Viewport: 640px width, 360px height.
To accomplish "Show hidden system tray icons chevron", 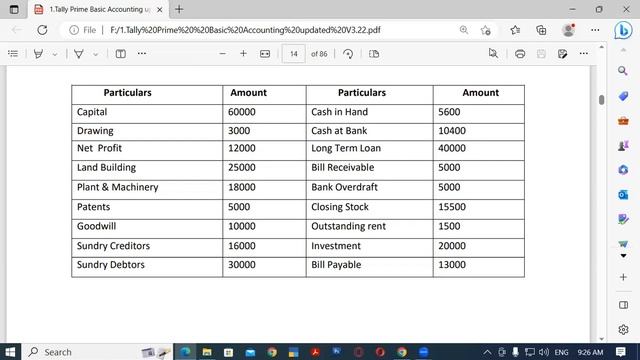I will click(x=487, y=352).
